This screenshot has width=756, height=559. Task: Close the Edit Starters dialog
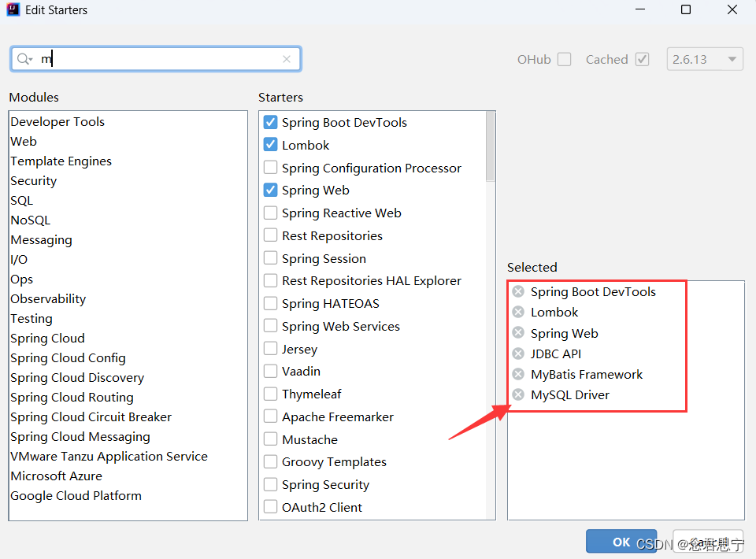pos(732,9)
